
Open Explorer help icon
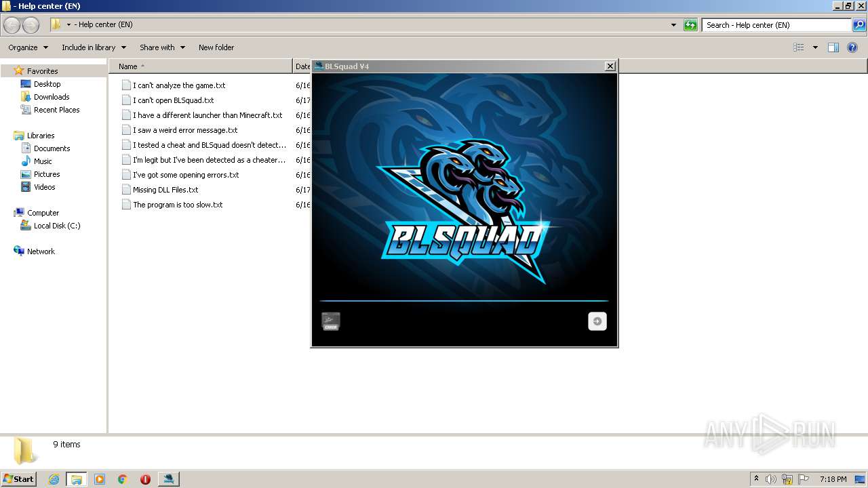point(852,47)
